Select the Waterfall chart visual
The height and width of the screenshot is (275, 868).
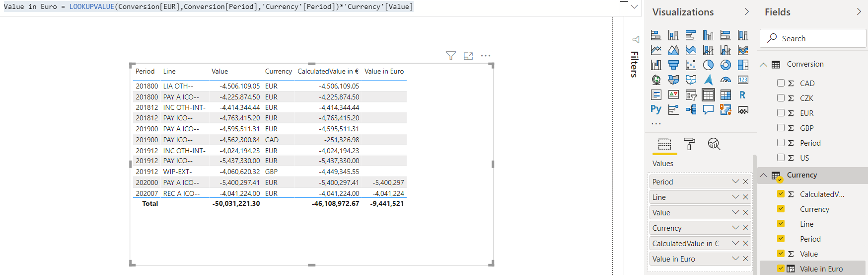point(656,65)
